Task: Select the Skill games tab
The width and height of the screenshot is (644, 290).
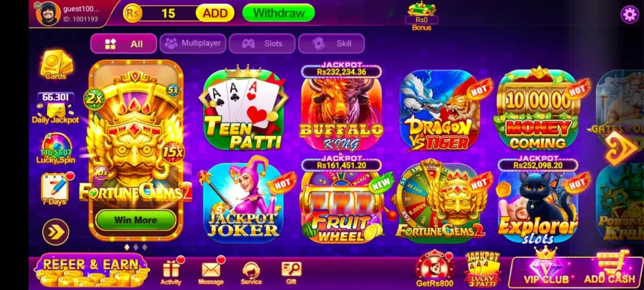Action: [x=331, y=43]
